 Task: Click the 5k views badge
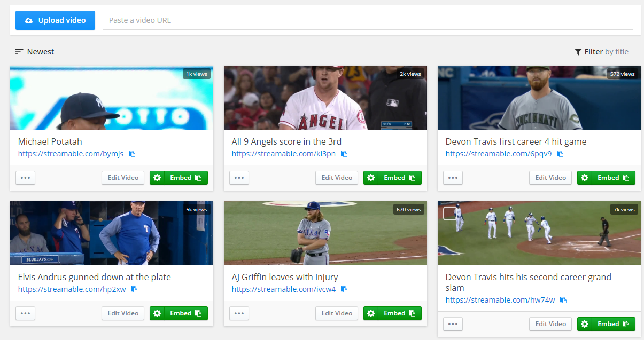point(197,209)
